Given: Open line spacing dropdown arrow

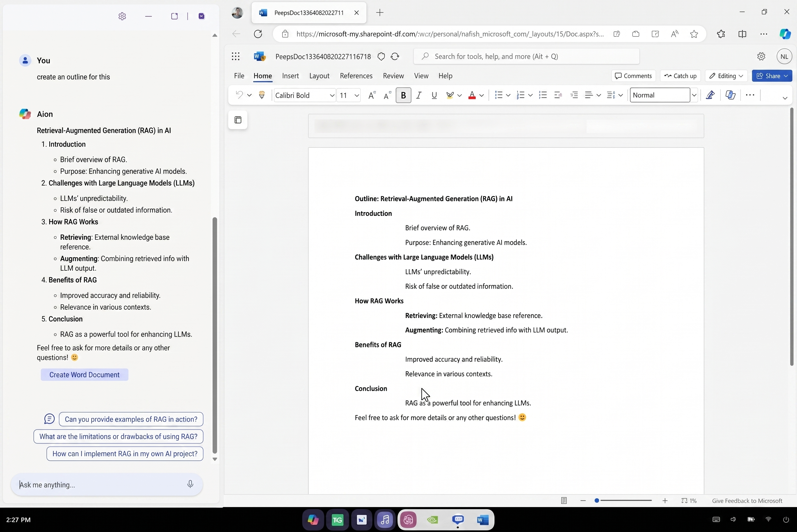Looking at the screenshot, I should 620,96.
